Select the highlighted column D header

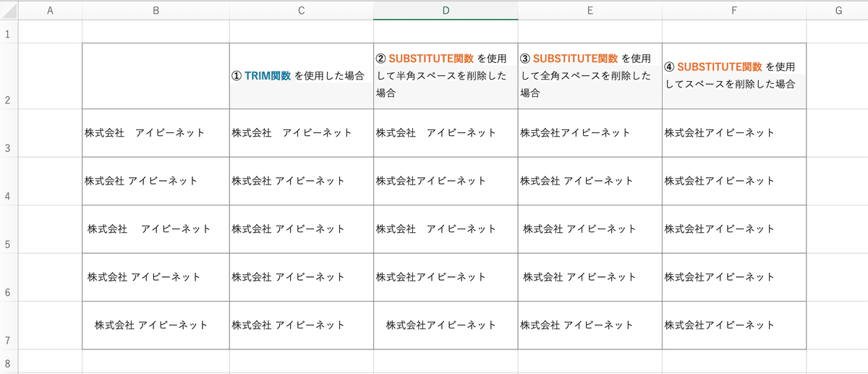tap(446, 10)
